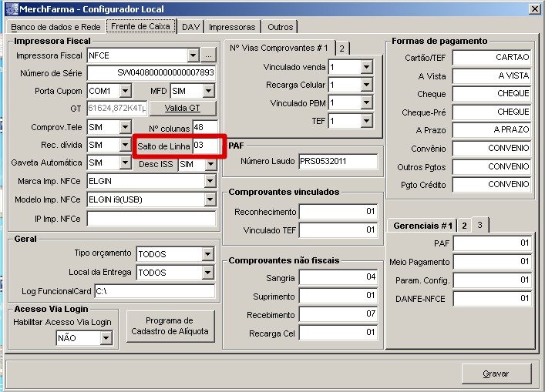The width and height of the screenshot is (545, 392).
Task: Click the browse button beside Impressora Fiscal
Action: (208, 55)
